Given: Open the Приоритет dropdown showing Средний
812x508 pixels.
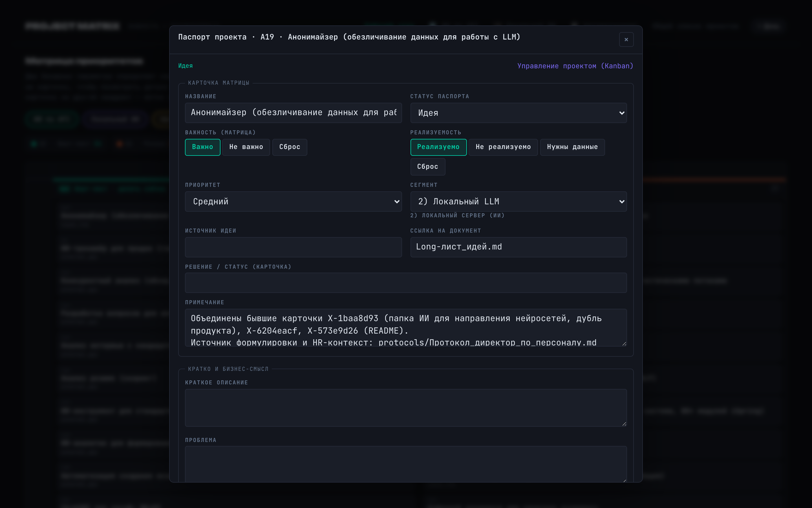Looking at the screenshot, I should coord(293,202).
